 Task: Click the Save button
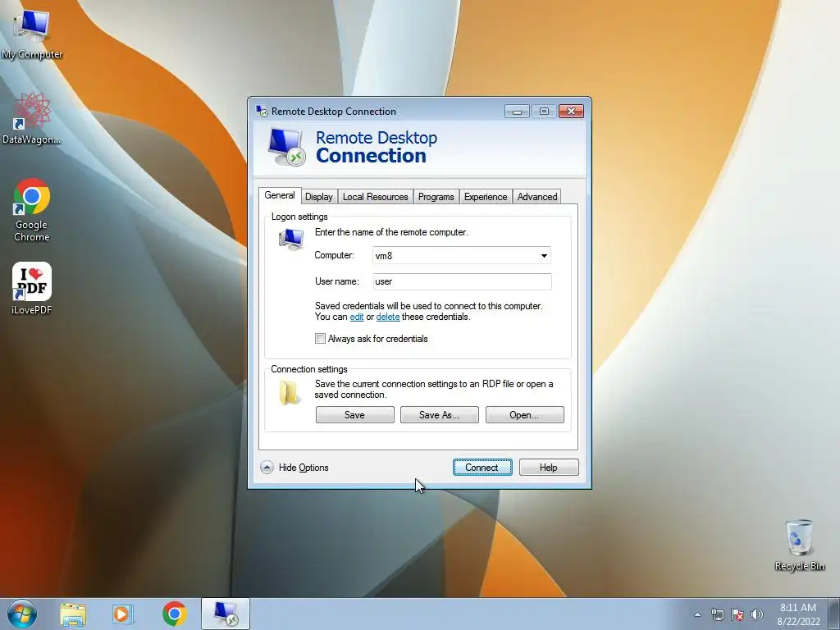pyautogui.click(x=354, y=414)
